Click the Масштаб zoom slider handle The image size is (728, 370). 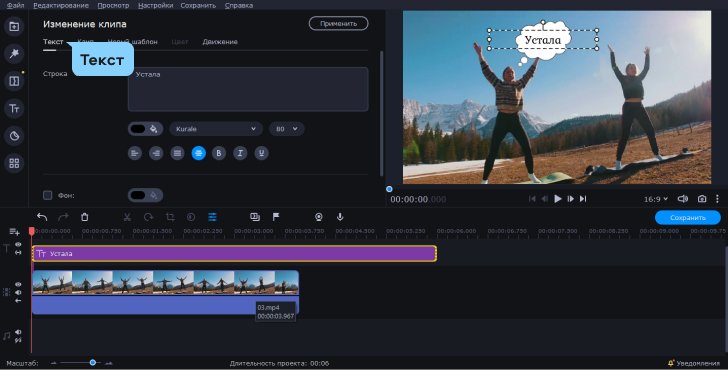tap(93, 363)
